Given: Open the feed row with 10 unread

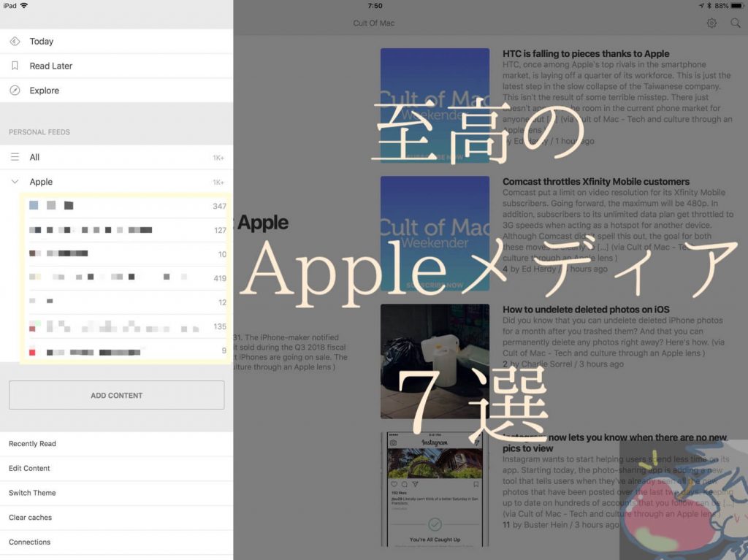Looking at the screenshot, I should (126, 254).
